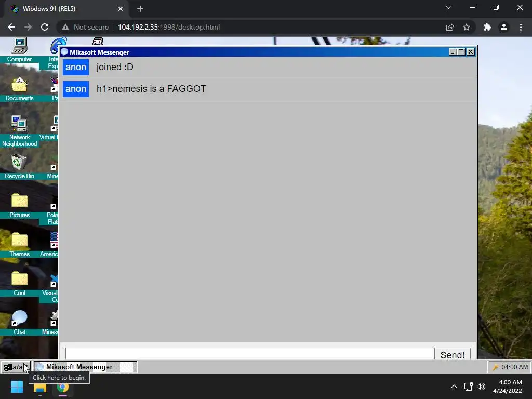Viewport: 532px width, 399px height.
Task: Click the Not secure warning indicator
Action: click(85, 27)
